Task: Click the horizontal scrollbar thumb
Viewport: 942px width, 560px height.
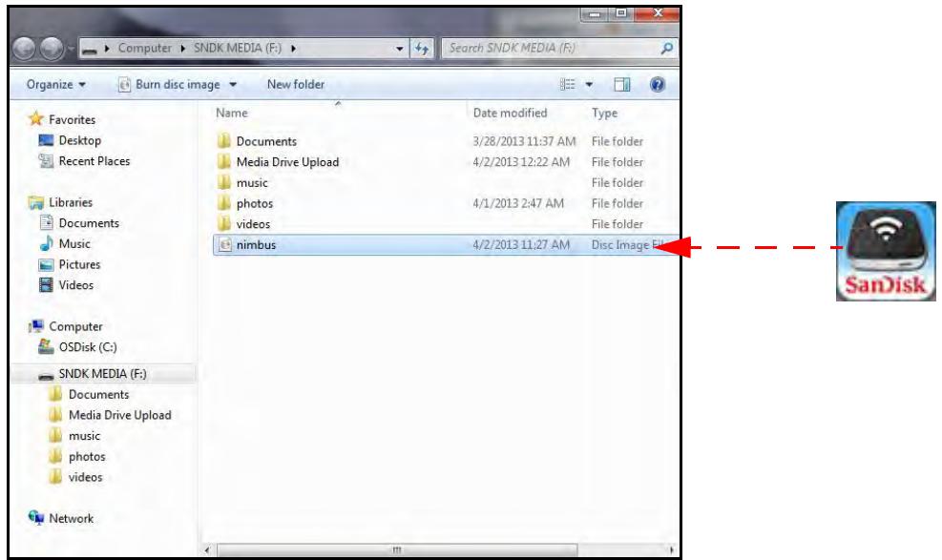Action: coord(396,550)
